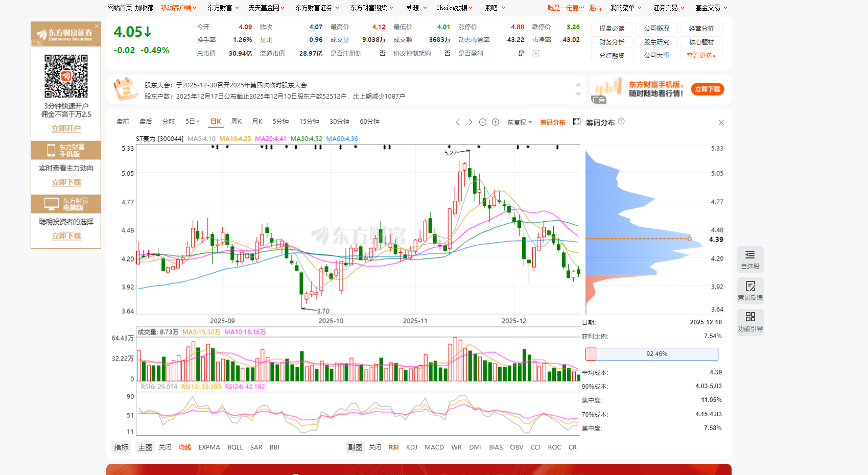Switch to the 月K chart tab

pyautogui.click(x=257, y=122)
